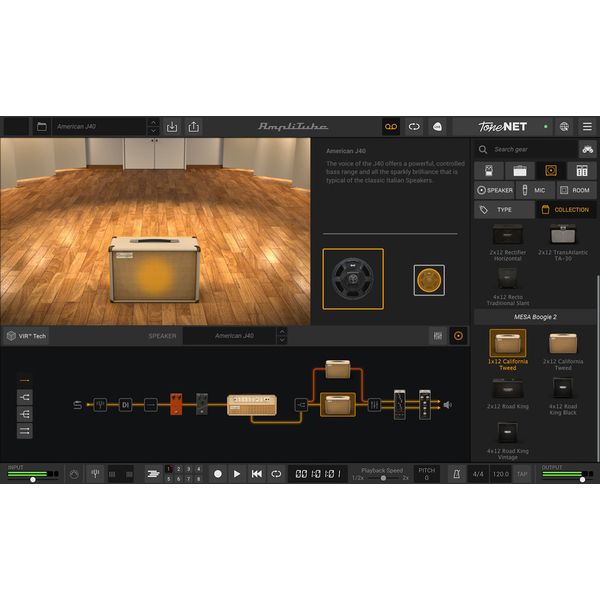Select the 2x12 Rectifier Horizontal cabinet

507,242
